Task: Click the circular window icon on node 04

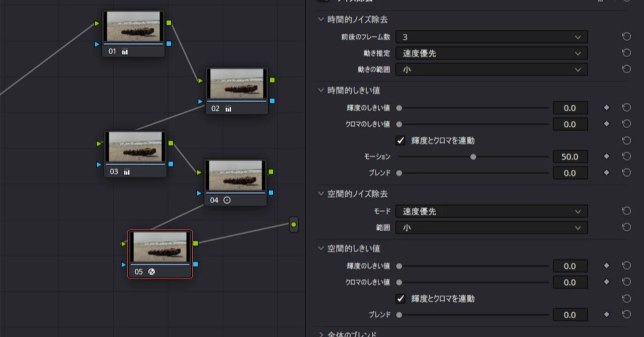Action: click(x=227, y=200)
